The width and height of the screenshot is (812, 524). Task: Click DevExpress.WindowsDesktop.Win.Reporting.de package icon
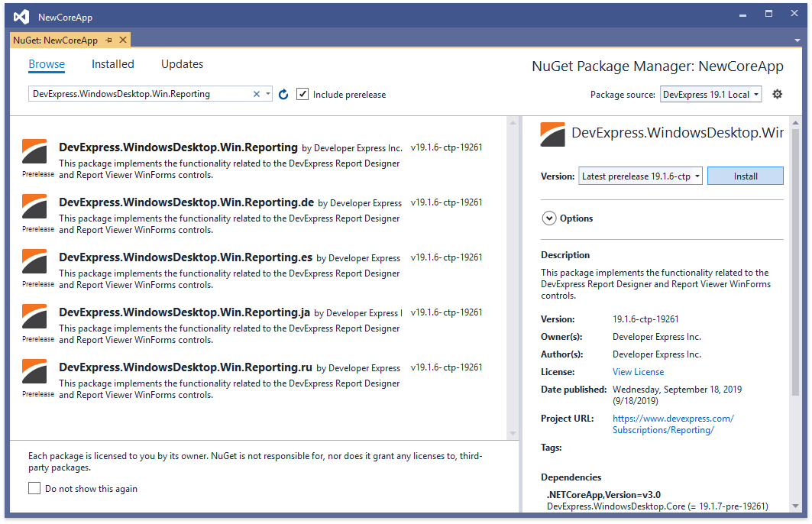34,207
